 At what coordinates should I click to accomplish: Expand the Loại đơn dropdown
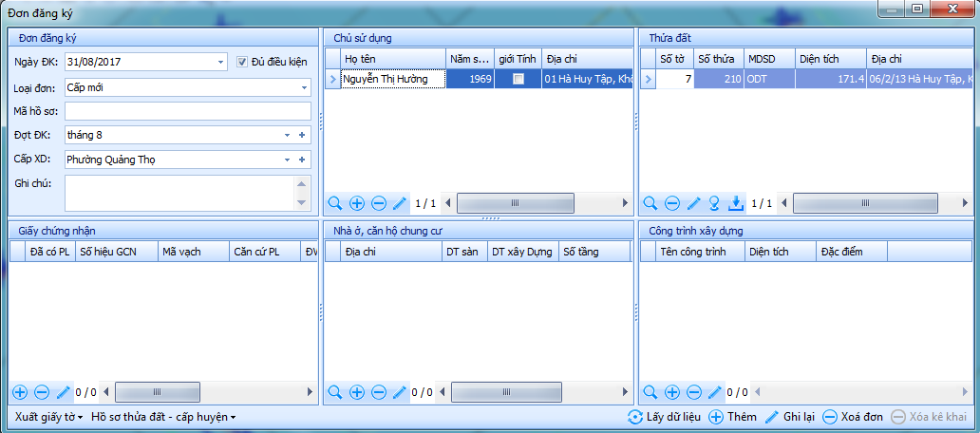point(304,87)
